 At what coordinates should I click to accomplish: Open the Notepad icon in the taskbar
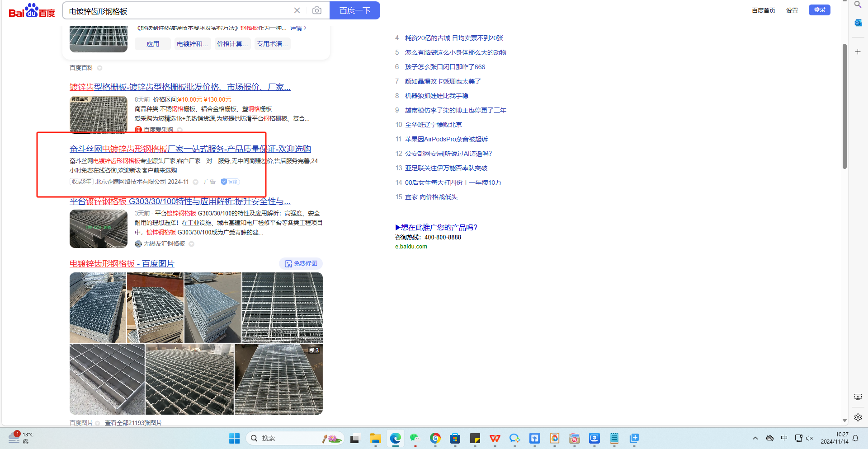pos(614,438)
